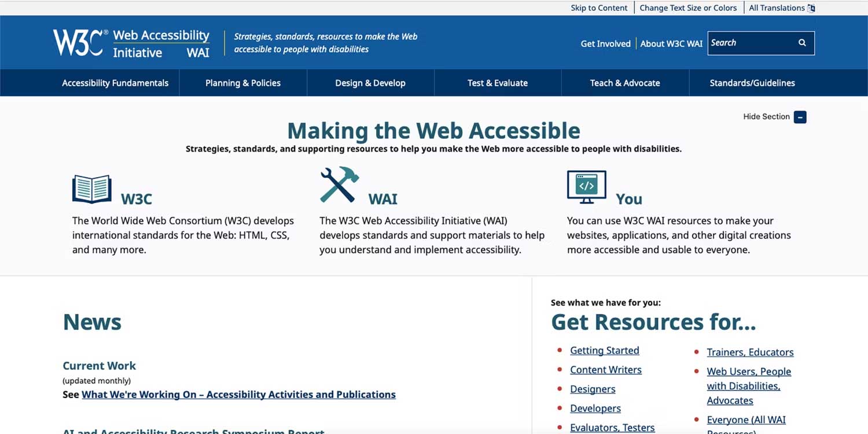Click the computer monitor code icon

(x=586, y=187)
